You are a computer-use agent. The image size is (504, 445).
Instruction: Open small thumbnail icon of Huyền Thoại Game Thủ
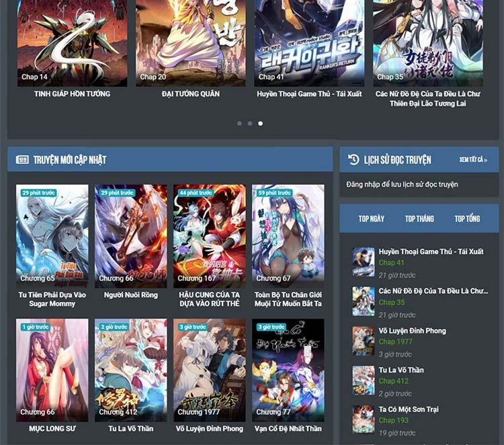364,262
